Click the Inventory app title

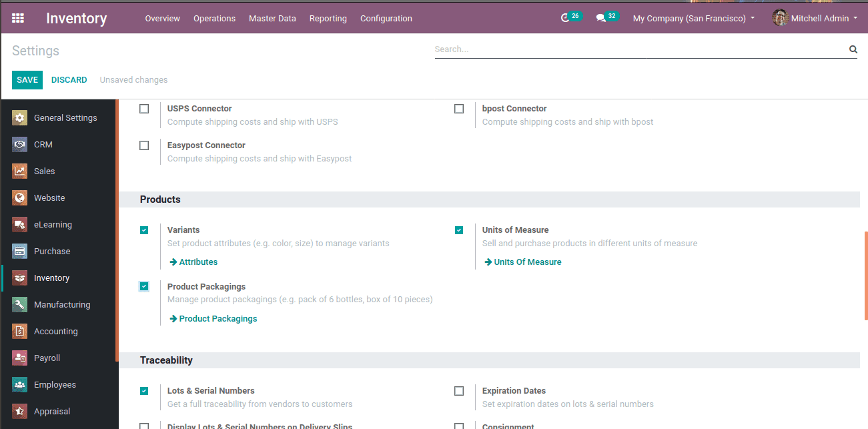coord(76,18)
